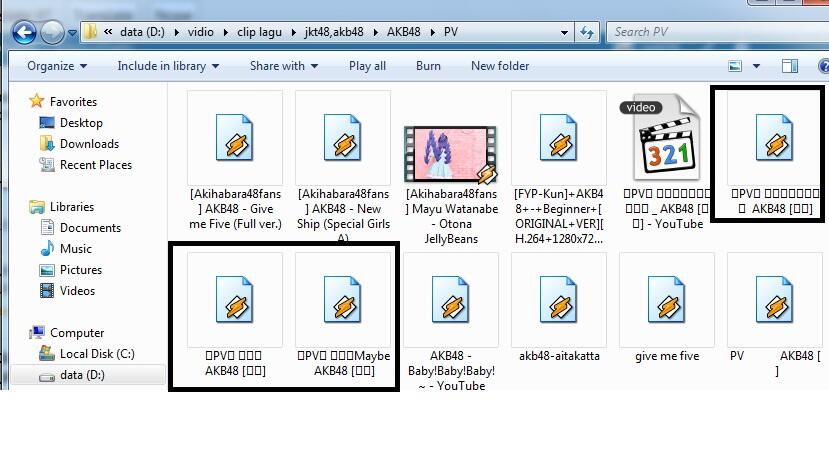Open Downloads in the navigation pane
Viewport: 829px width, 460px height.
point(89,144)
